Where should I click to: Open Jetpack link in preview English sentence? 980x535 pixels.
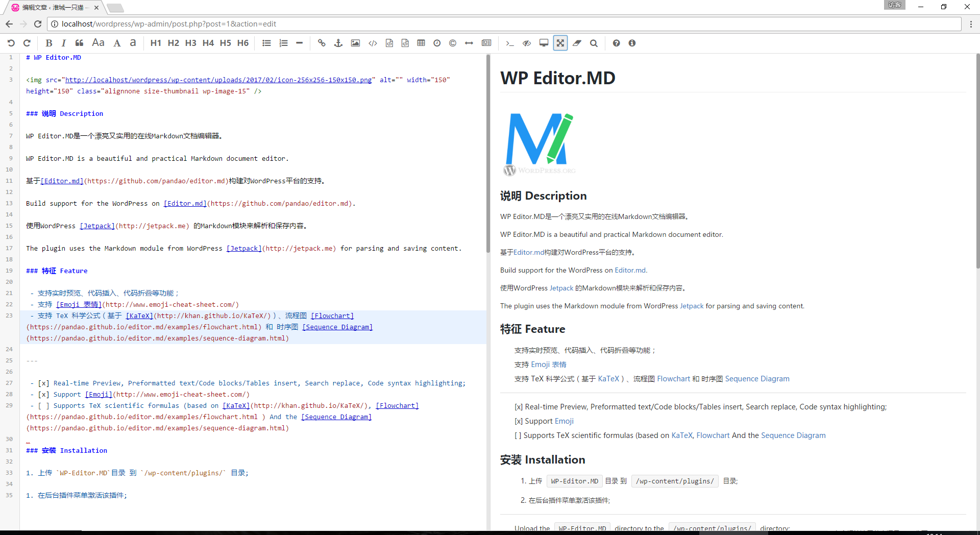click(692, 306)
